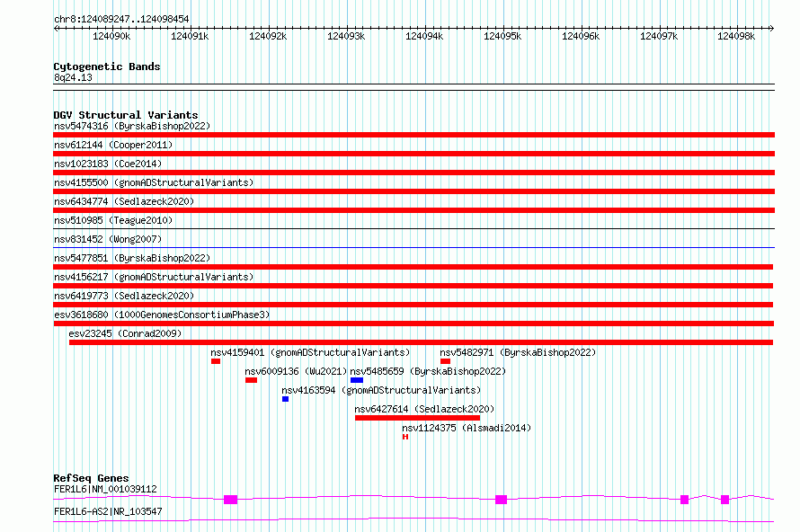The height and width of the screenshot is (532, 800).
Task: Click the DGV Structural Variants track heading
Action: [x=126, y=115]
